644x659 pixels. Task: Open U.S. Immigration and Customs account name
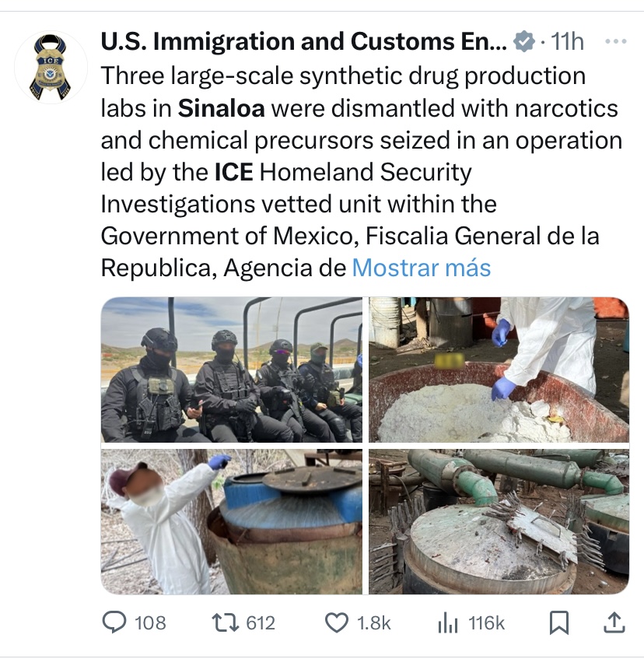pos(303,41)
